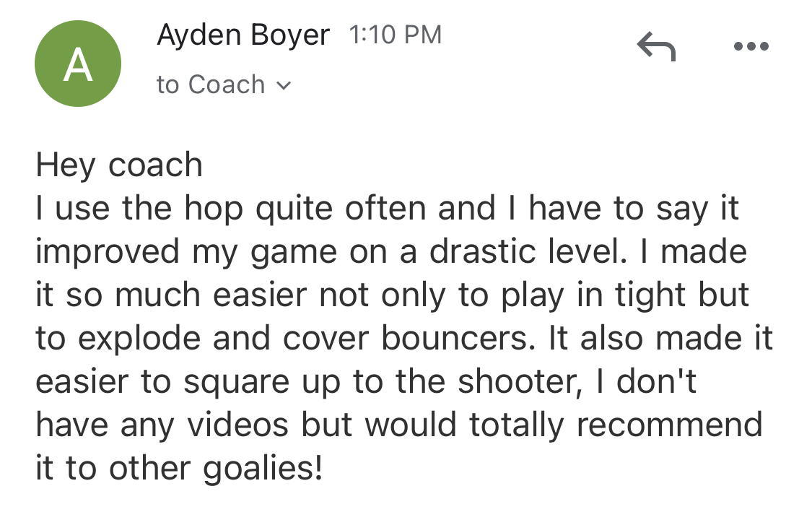
Task: Reply using the curved arrow icon
Action: click(656, 46)
